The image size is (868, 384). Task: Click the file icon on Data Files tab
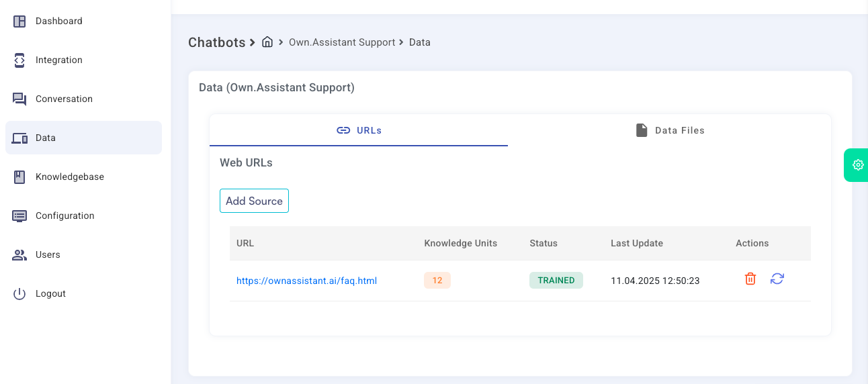pyautogui.click(x=642, y=130)
